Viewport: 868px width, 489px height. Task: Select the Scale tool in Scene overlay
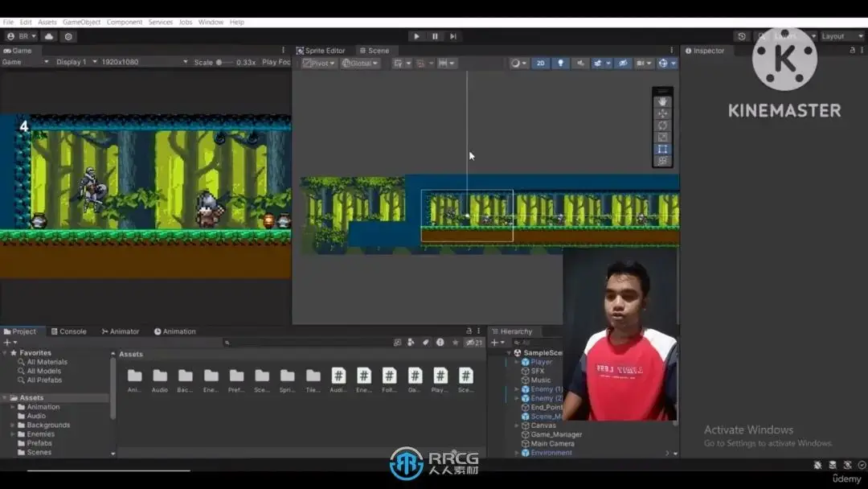tap(662, 138)
